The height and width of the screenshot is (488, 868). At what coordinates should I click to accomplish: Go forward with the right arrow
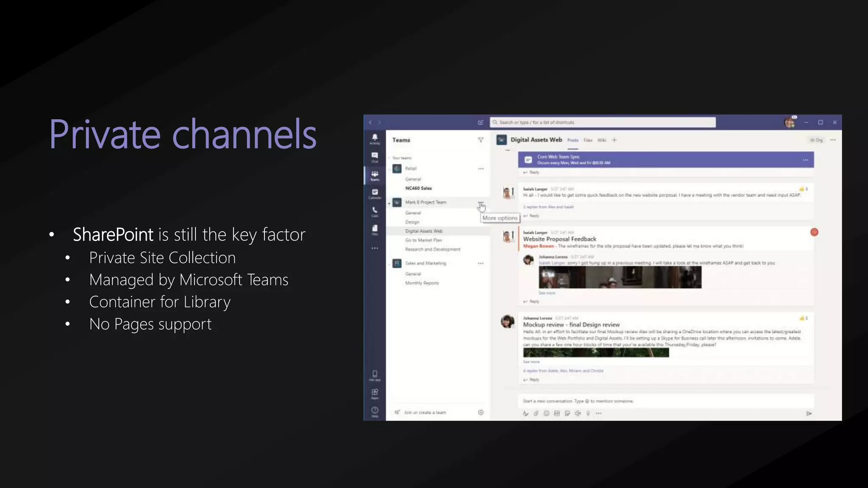coord(380,122)
